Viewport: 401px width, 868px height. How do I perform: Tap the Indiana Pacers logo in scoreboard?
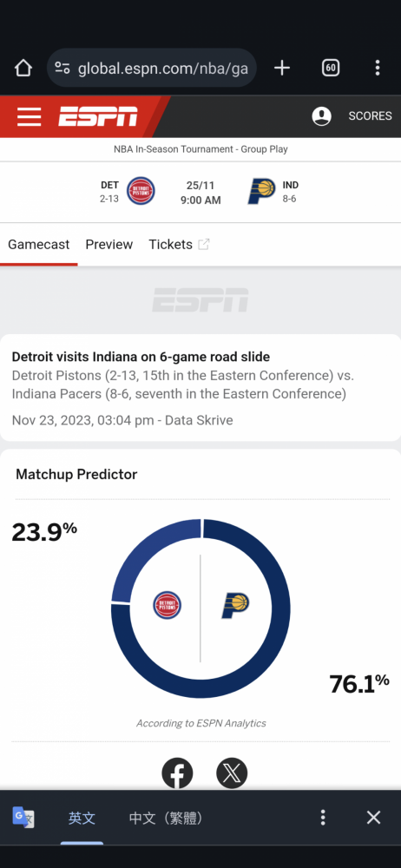click(261, 192)
